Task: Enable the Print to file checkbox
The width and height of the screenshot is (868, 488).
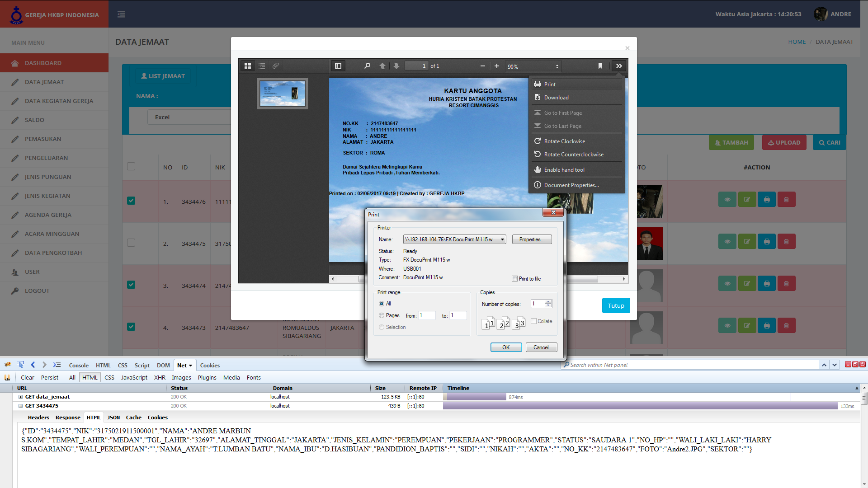Action: coord(514,279)
